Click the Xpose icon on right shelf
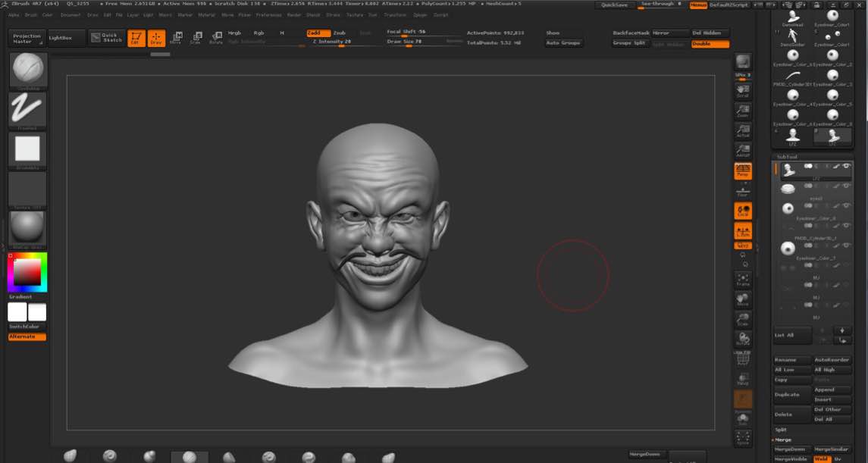 click(743, 438)
